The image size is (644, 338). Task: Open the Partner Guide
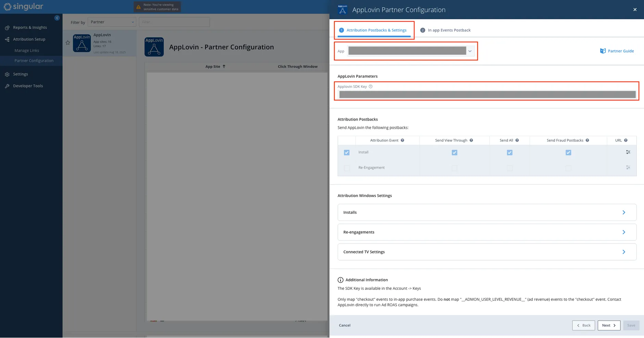(x=620, y=51)
